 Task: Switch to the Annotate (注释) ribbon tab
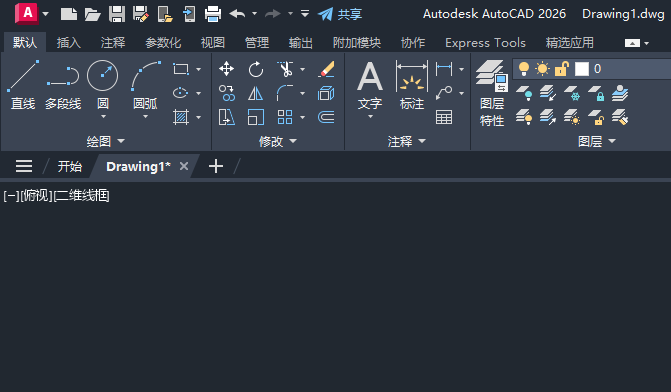[113, 43]
